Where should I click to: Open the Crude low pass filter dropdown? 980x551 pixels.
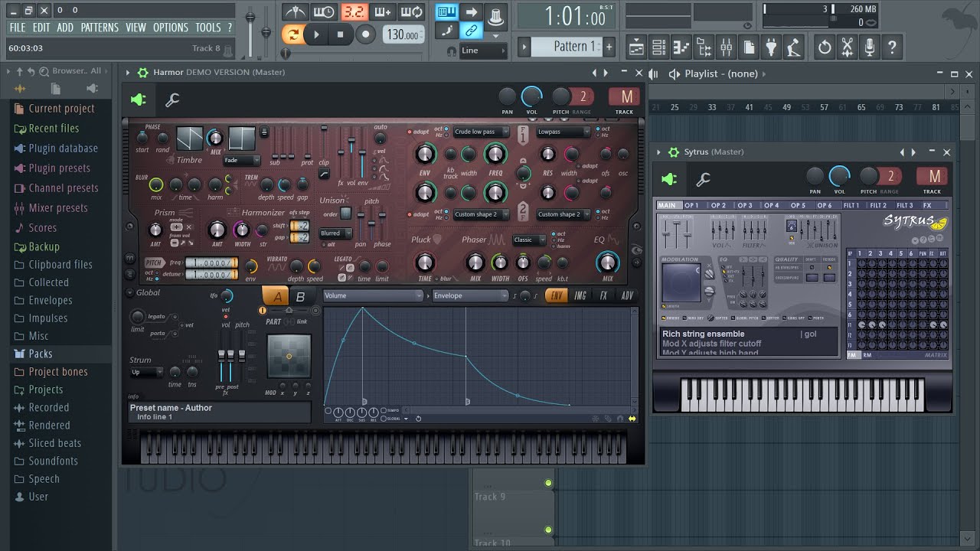(x=481, y=132)
